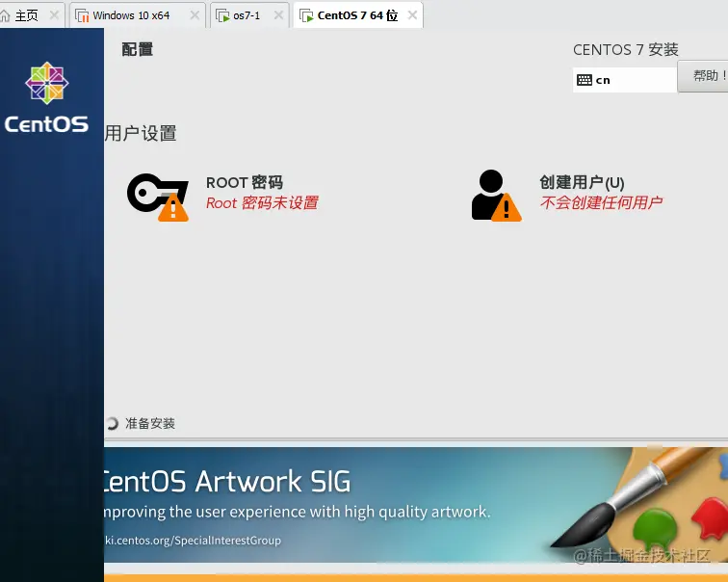The image size is (728, 582).
Task: Click the keyboard layout icon next to cn
Action: click(x=585, y=80)
